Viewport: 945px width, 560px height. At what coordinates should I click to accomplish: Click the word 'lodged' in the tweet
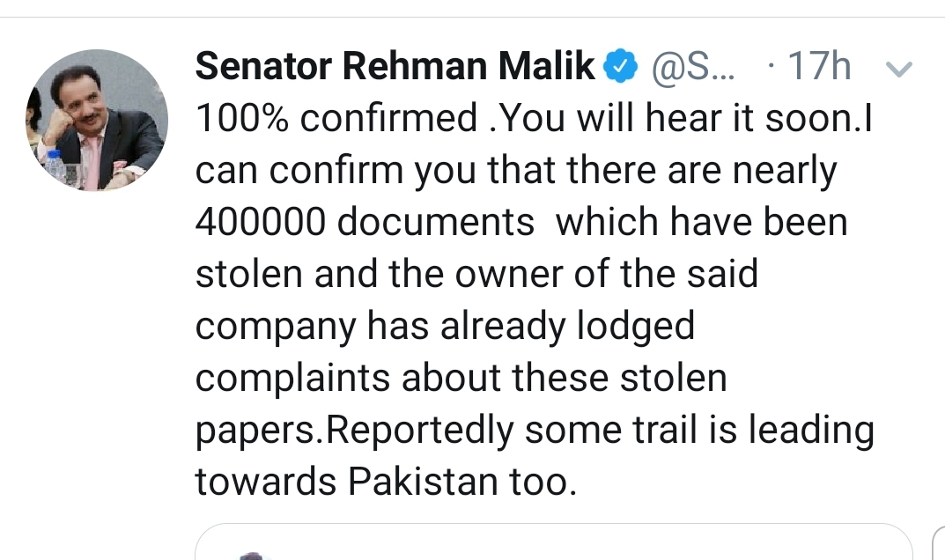click(x=636, y=327)
